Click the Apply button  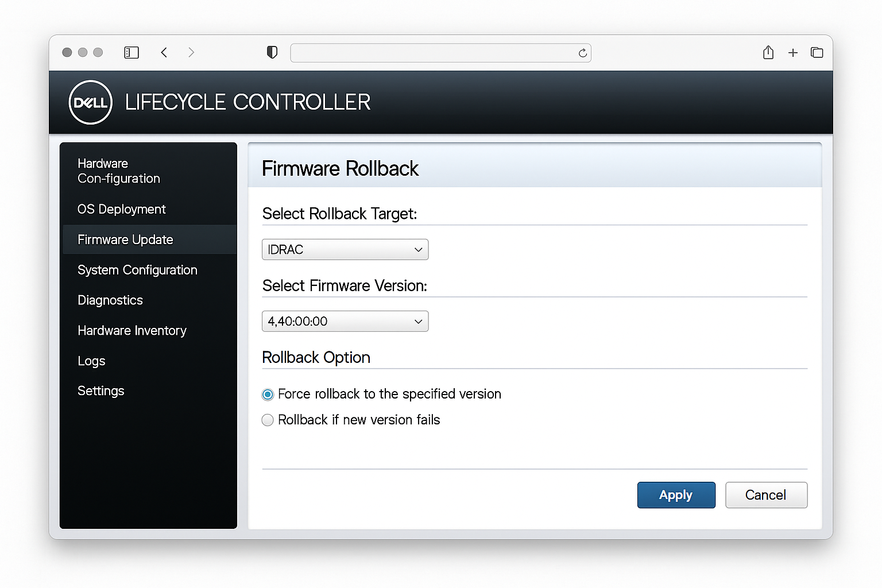click(x=676, y=495)
